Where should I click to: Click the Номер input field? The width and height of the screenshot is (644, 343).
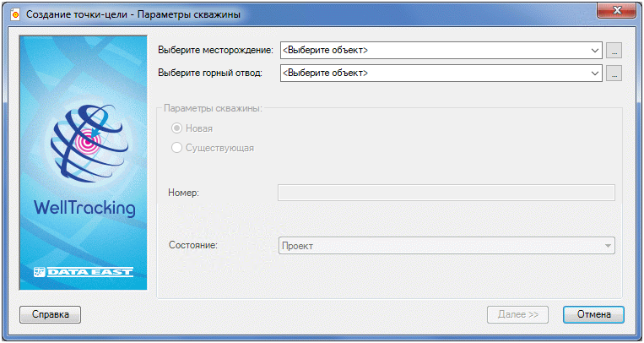click(446, 193)
